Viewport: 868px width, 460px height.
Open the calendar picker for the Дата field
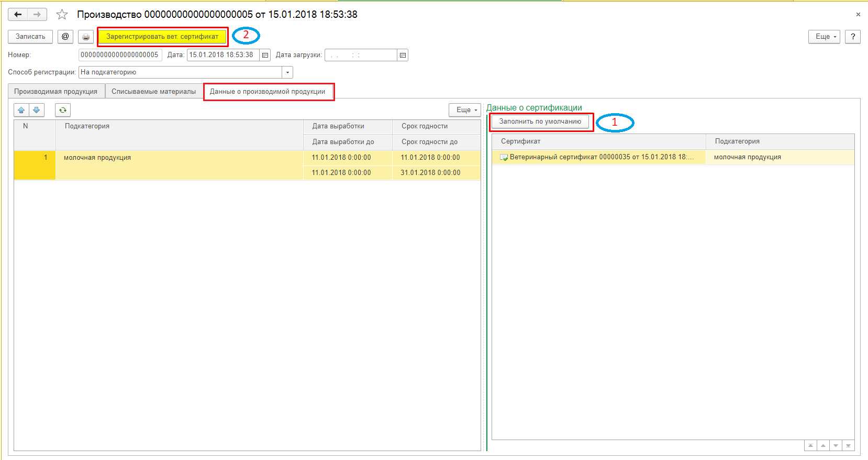click(x=265, y=55)
